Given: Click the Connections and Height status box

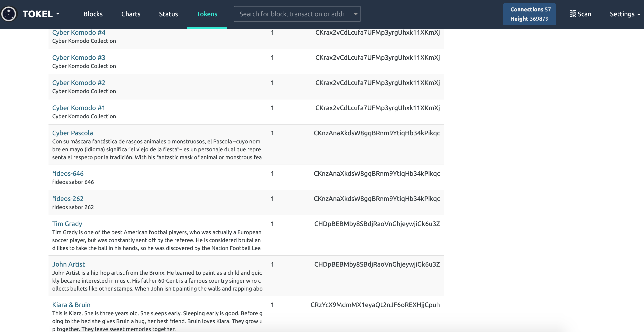Looking at the screenshot, I should click(x=529, y=14).
